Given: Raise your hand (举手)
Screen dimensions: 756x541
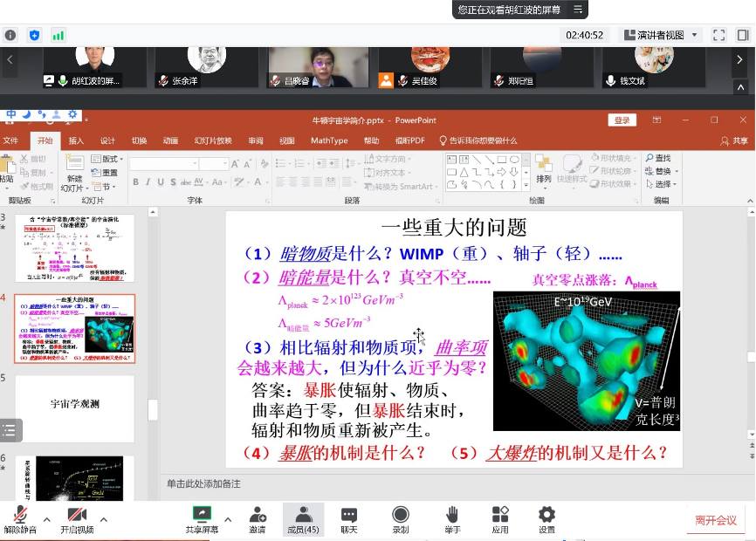Looking at the screenshot, I should pos(452,518).
